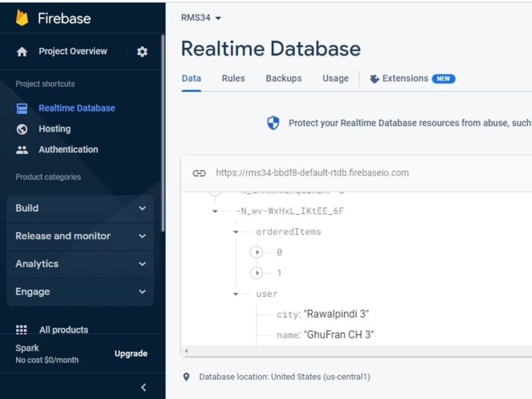Switch to the Rules tab
The height and width of the screenshot is (399, 532).
click(234, 78)
